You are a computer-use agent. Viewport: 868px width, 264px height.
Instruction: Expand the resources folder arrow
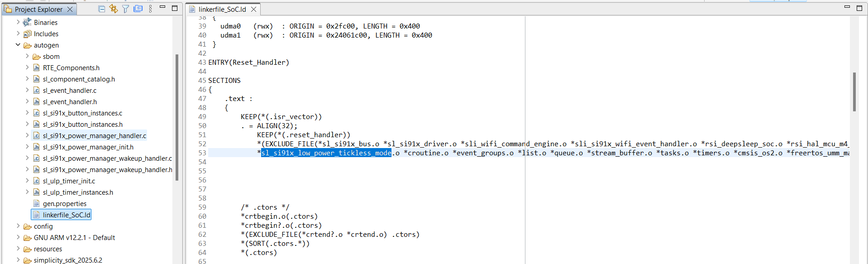point(18,249)
